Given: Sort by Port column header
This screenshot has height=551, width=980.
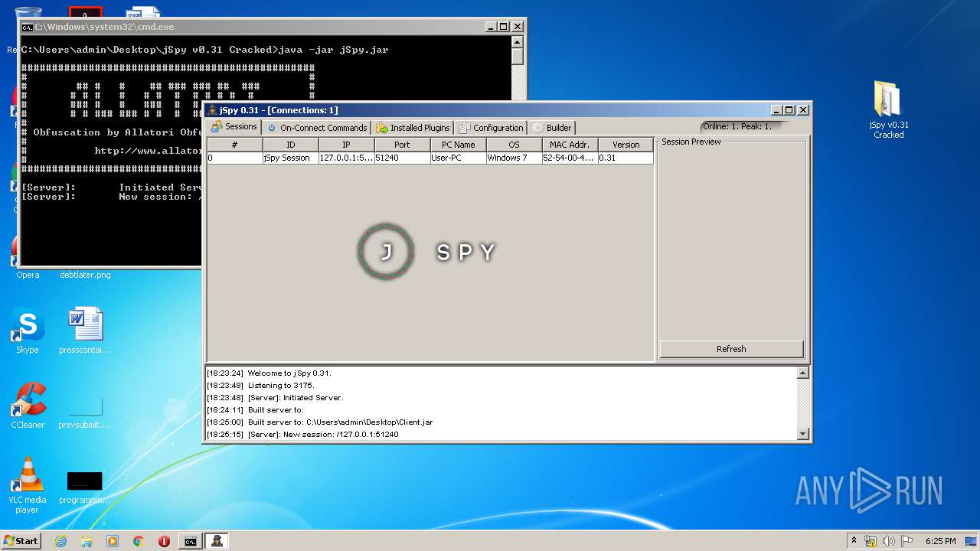Looking at the screenshot, I should (x=402, y=145).
